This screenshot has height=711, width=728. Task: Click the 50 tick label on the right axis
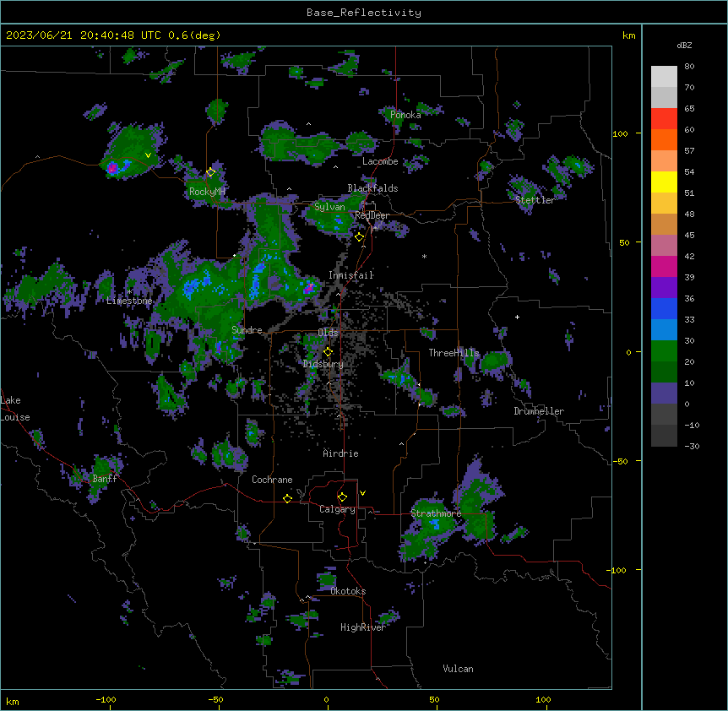[x=624, y=242]
